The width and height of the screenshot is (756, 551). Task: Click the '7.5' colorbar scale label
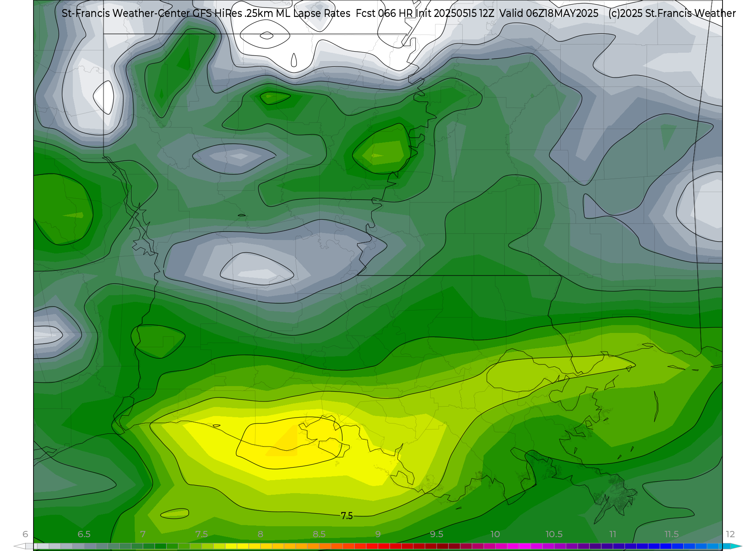201,534
